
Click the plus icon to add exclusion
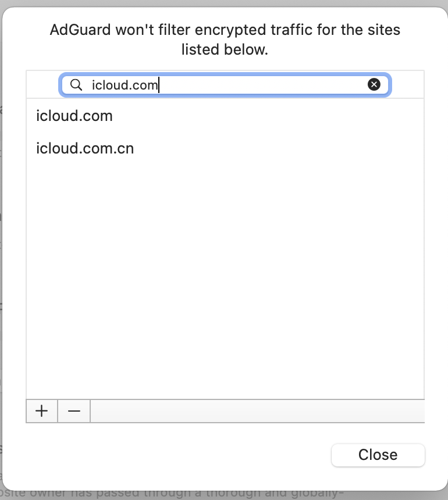tap(41, 411)
